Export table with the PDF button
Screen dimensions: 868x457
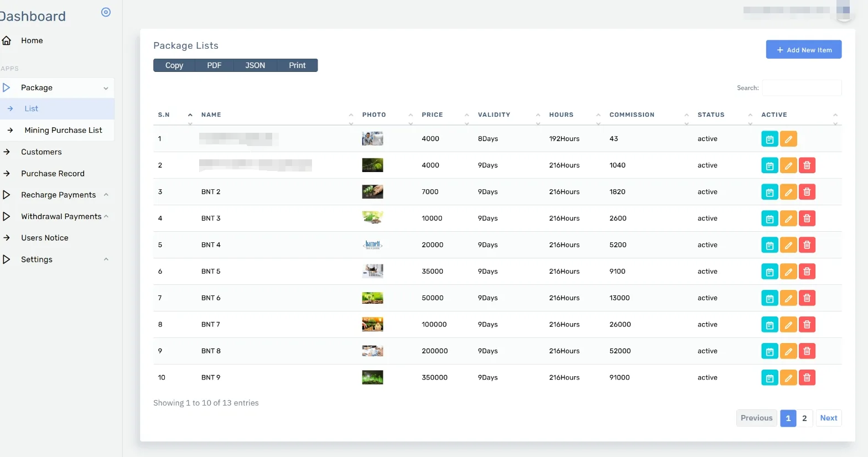coord(214,65)
